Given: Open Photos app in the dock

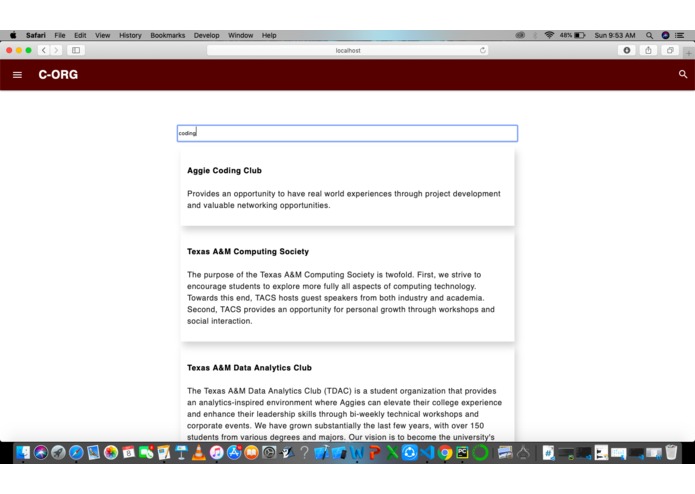Looking at the screenshot, I should [x=111, y=453].
